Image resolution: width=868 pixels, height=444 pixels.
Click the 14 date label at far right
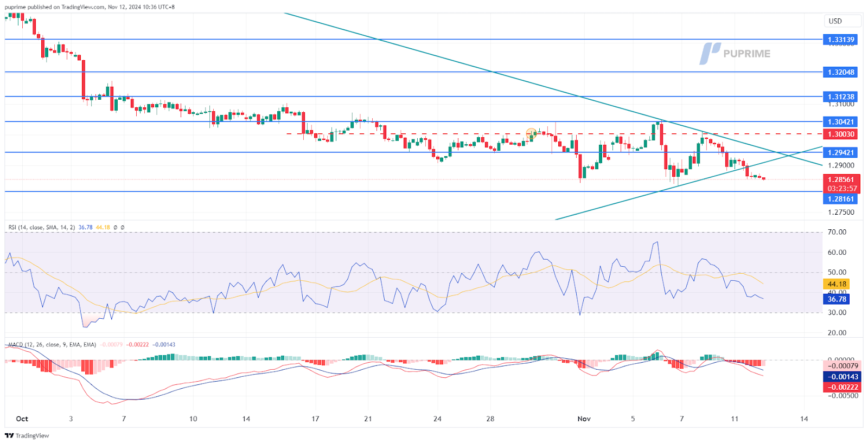(x=804, y=419)
